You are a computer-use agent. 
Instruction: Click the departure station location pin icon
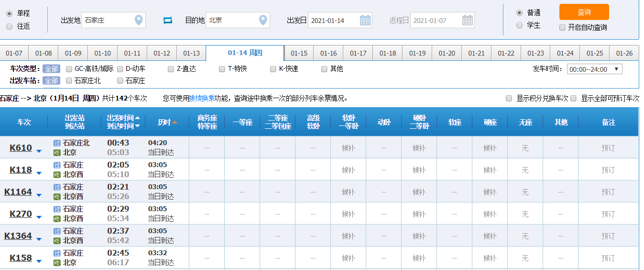point(139,20)
